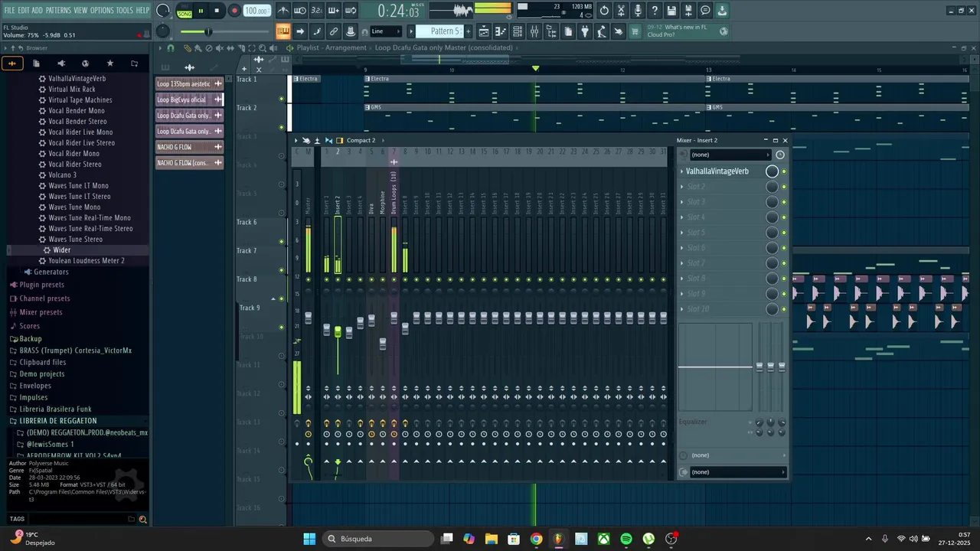This screenshot has height=551, width=980.
Task: Click the microphone one-click recording icon
Action: [x=638, y=11]
